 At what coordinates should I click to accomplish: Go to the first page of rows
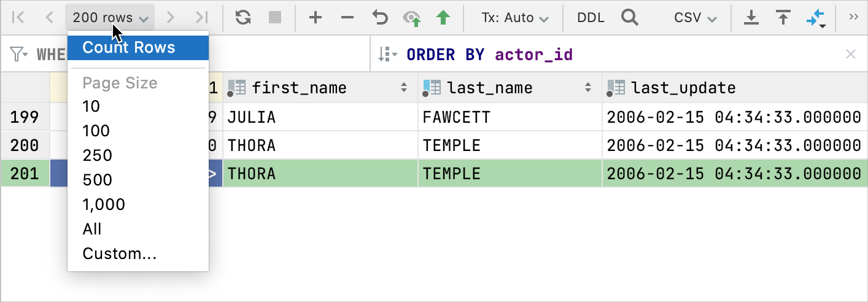click(18, 17)
